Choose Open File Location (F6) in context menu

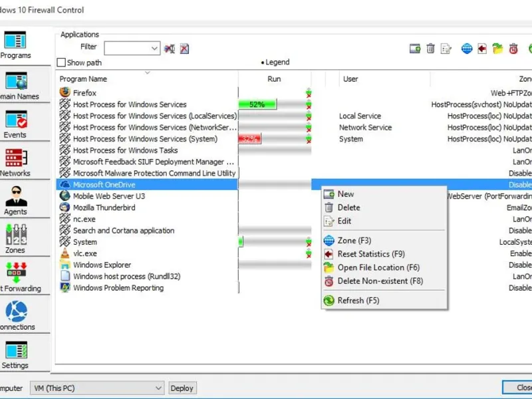384,267
